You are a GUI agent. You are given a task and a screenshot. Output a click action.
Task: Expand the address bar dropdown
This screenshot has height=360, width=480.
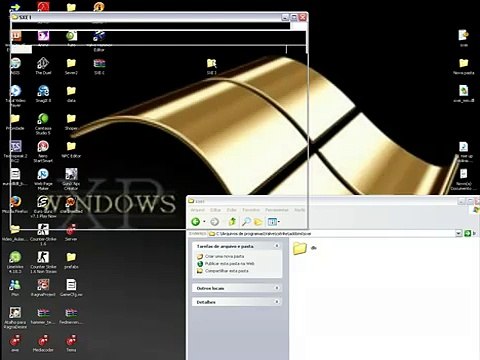pos(458,233)
